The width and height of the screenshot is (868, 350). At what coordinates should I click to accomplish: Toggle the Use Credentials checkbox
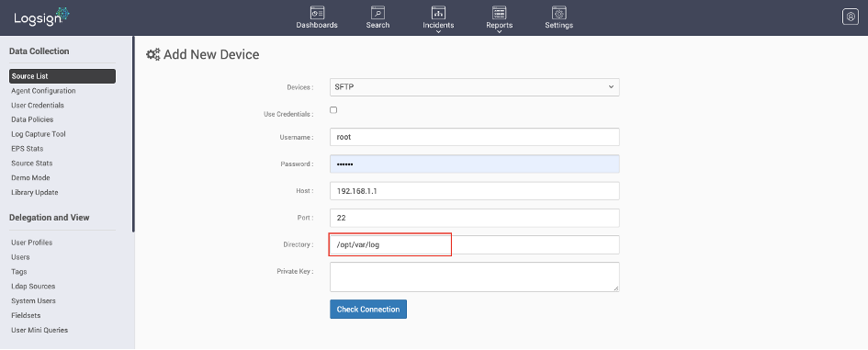point(333,109)
